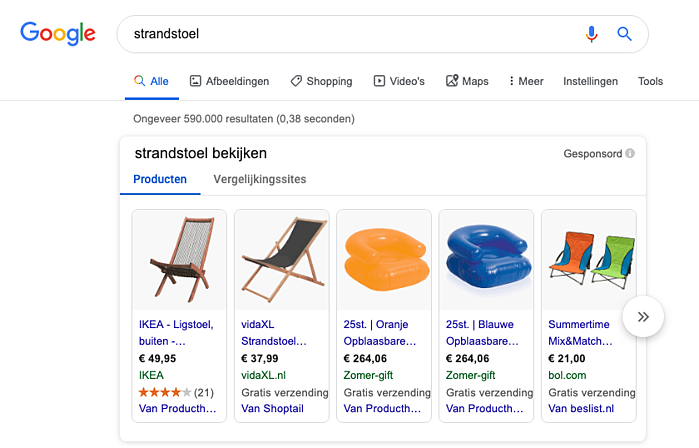The width and height of the screenshot is (699, 448).
Task: Open the Video's results tab
Action: [399, 81]
